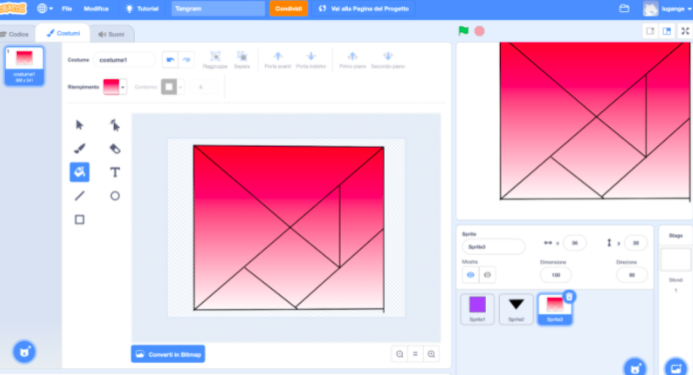Click the undo arrow button

coord(170,60)
